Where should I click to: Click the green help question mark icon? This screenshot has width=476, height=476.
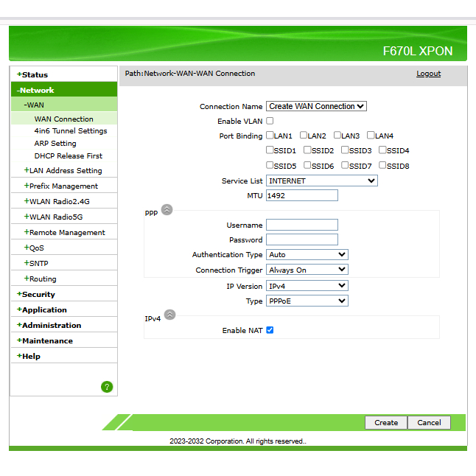(107, 387)
